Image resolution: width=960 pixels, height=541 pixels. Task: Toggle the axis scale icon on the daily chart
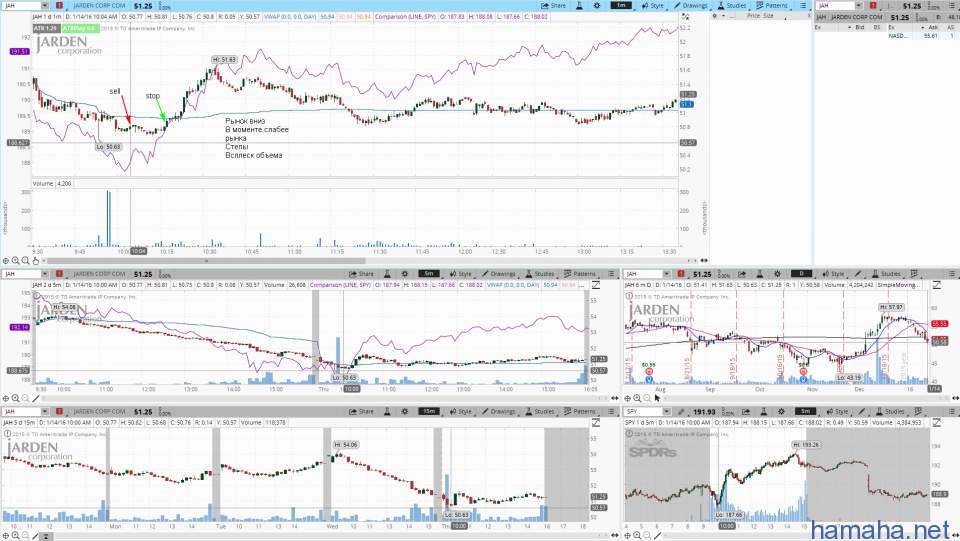tap(936, 285)
